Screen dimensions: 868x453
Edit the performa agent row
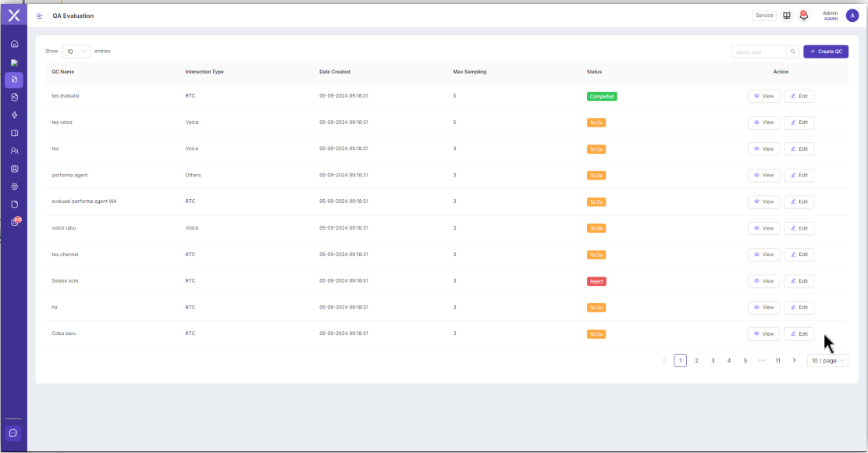799,175
